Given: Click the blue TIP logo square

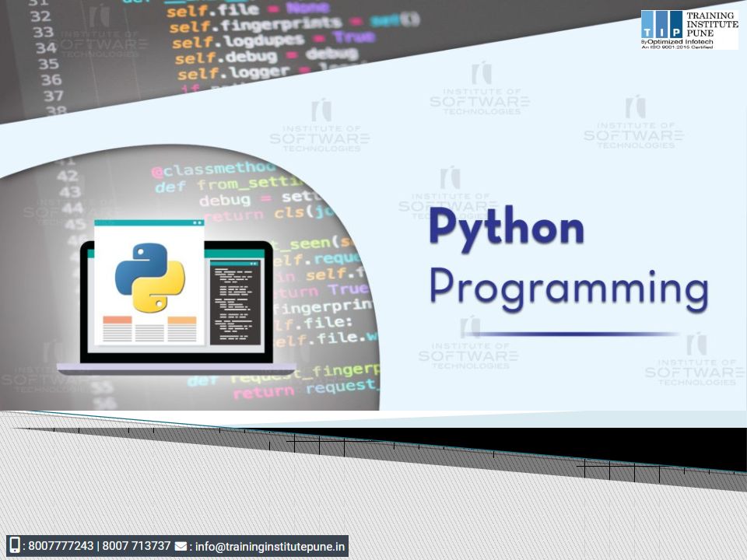Looking at the screenshot, I should (x=661, y=24).
